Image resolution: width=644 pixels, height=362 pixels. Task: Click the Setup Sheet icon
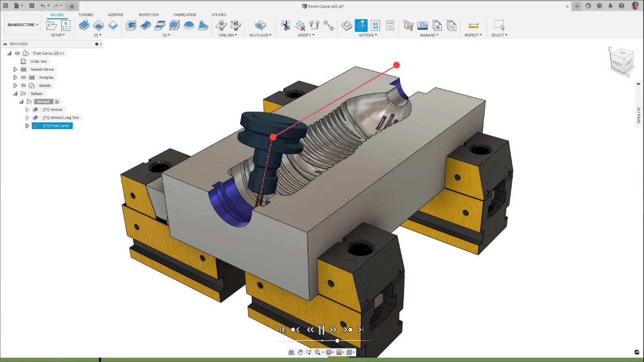tap(390, 25)
